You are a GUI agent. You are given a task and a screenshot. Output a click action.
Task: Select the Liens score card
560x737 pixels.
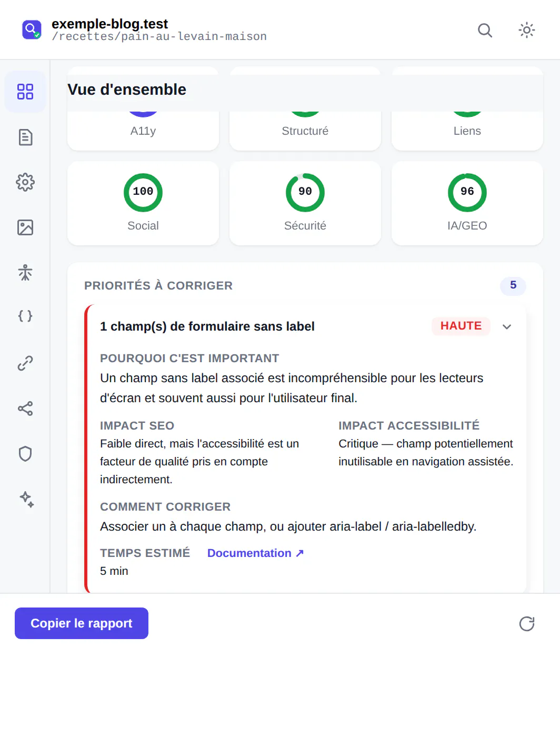tap(467, 131)
